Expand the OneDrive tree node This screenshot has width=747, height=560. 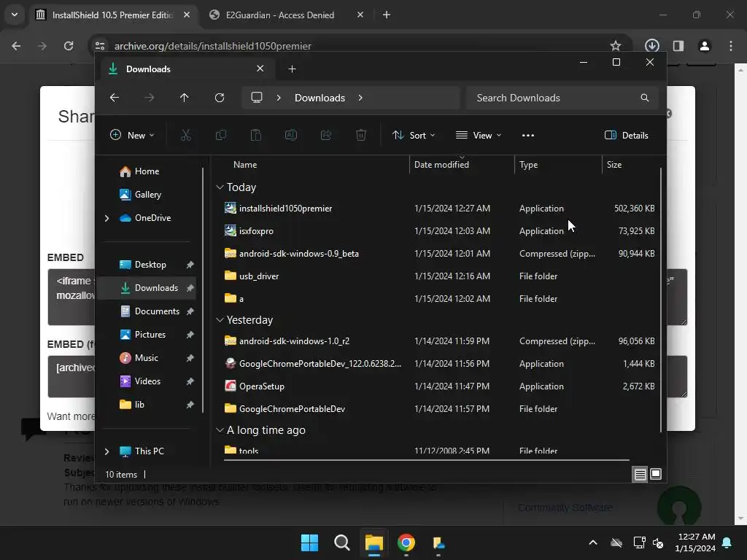pos(107,218)
